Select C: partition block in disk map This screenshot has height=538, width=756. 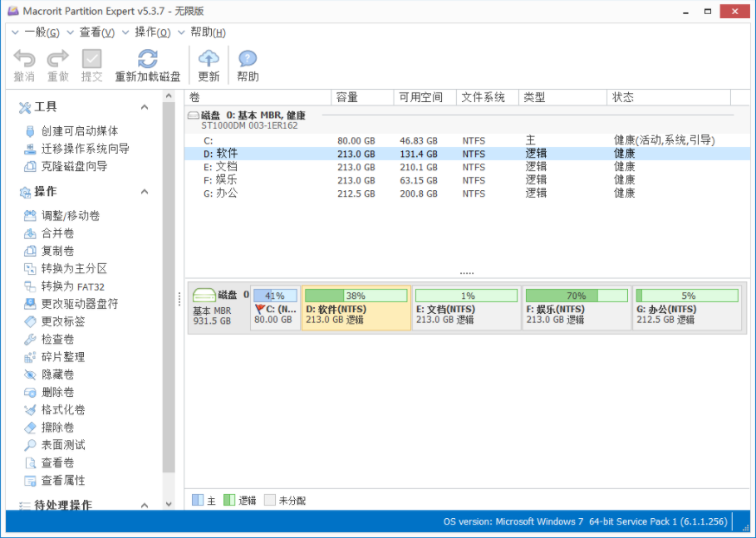[x=275, y=308]
